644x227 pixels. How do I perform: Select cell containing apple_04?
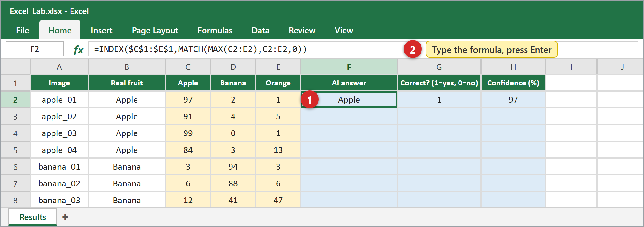59,150
